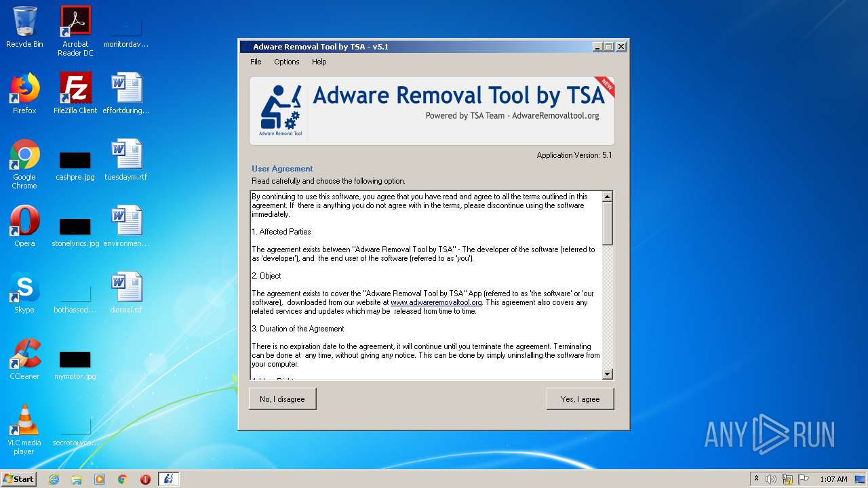Open Skype desktop shortcut
This screenshot has height=488, width=868.
click(x=24, y=293)
